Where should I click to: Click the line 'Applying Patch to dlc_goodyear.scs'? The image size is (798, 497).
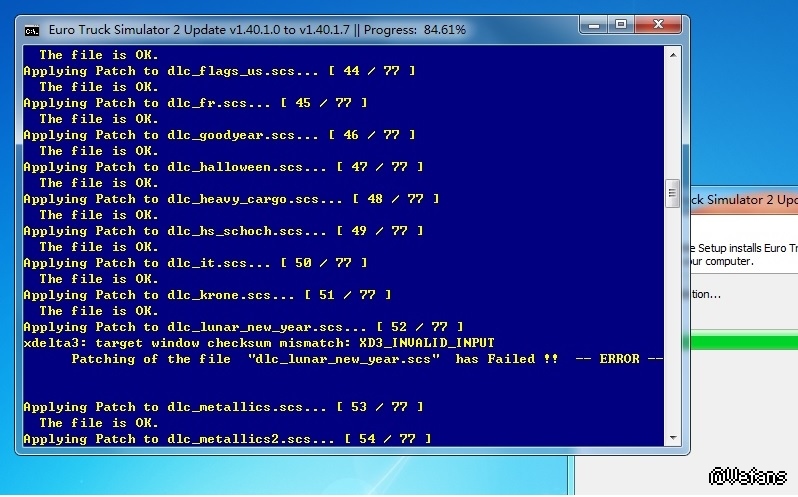coord(219,135)
